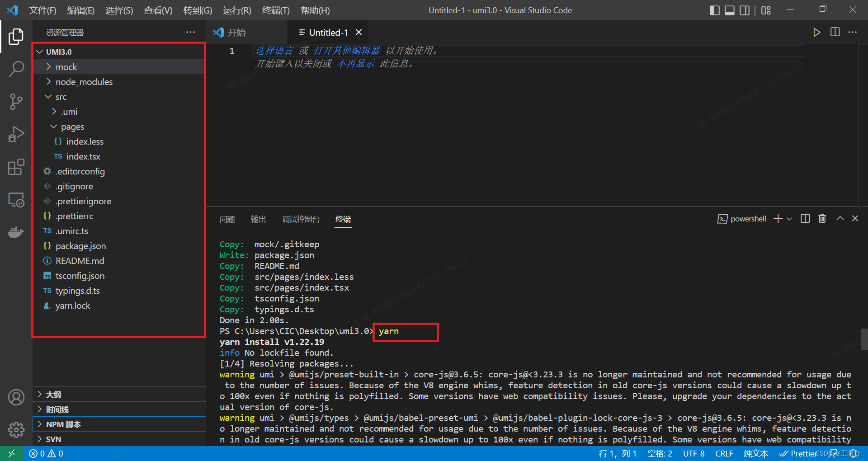This screenshot has width=868, height=461.
Task: Open the new terminal dropdown arrow
Action: pyautogui.click(x=789, y=219)
